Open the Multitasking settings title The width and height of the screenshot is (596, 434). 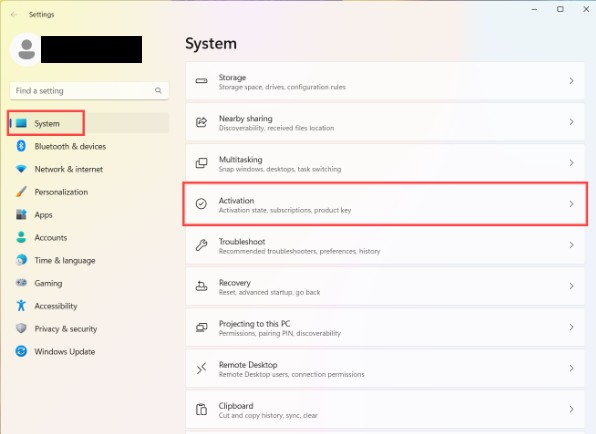(241, 159)
